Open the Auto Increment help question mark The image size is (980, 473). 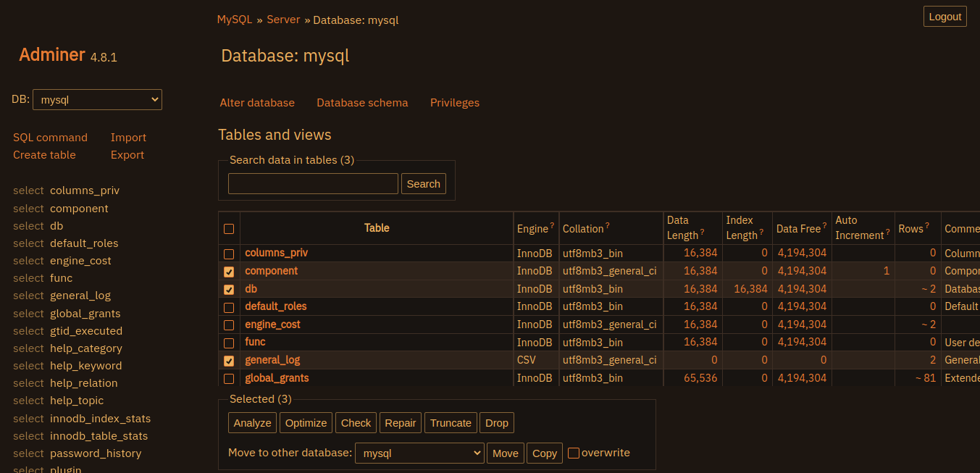(888, 232)
